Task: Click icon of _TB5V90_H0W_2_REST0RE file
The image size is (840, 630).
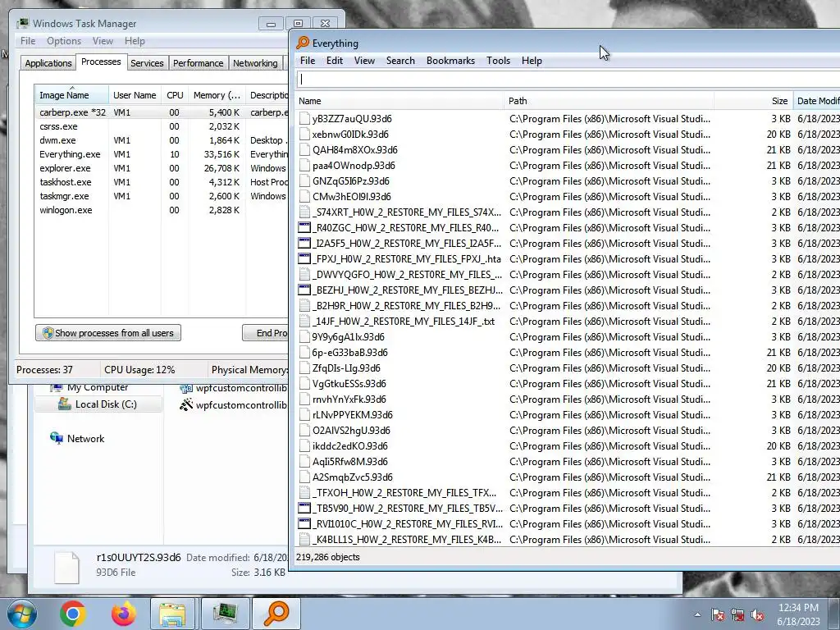Action: [304, 509]
